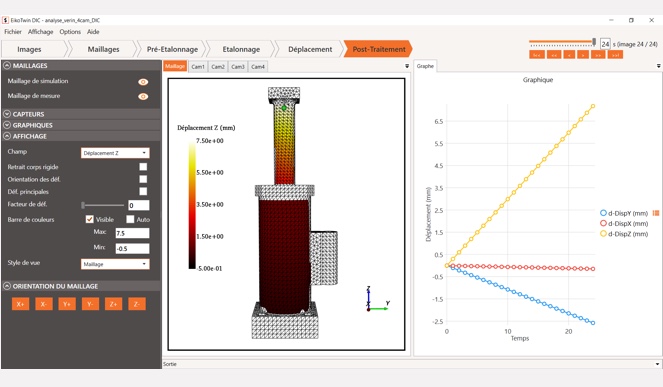Check the Auto color bar checkbox
Image resolution: width=663 pixels, height=387 pixels.
[130, 219]
